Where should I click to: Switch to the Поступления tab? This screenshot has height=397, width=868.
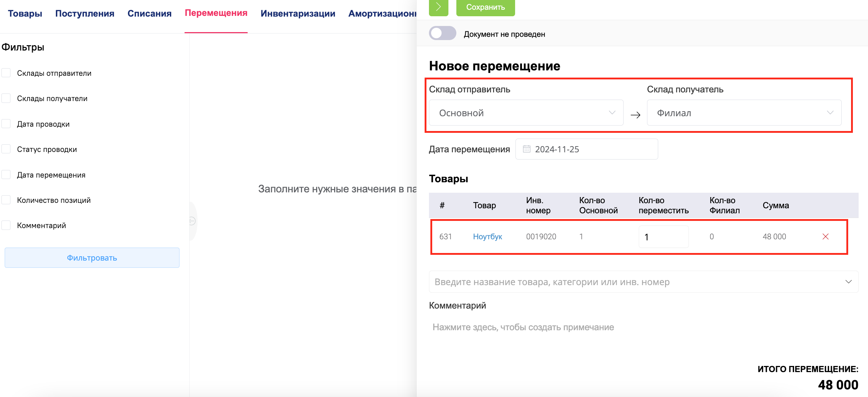coord(85,14)
